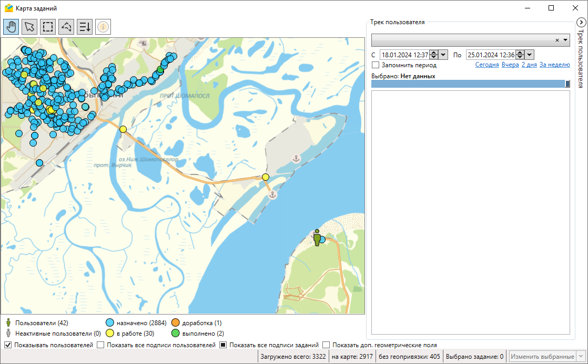Activate the polygon lasso selection tool

pos(66,26)
